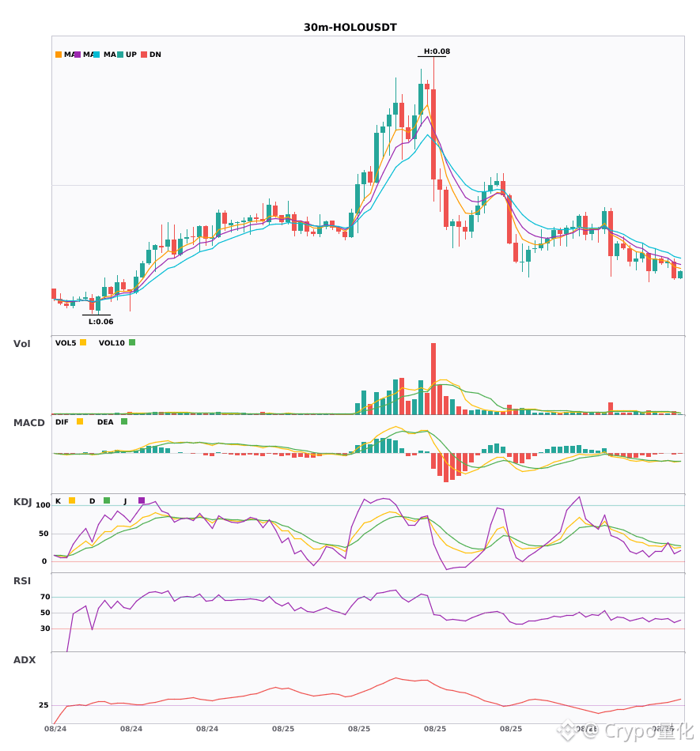Click the chart title 30m-HOLOUSDT
The width and height of the screenshot is (700, 751).
tap(350, 28)
